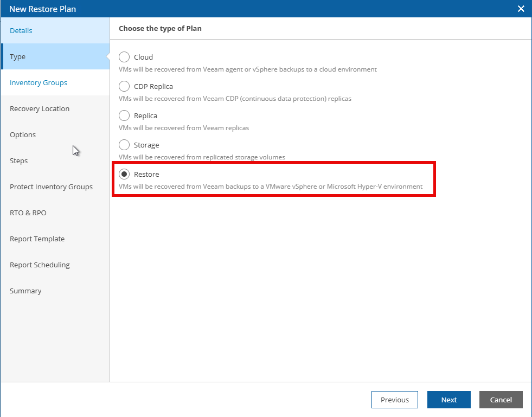Click the Previous button
Screen dimensions: 532x417
pyautogui.click(x=394, y=400)
